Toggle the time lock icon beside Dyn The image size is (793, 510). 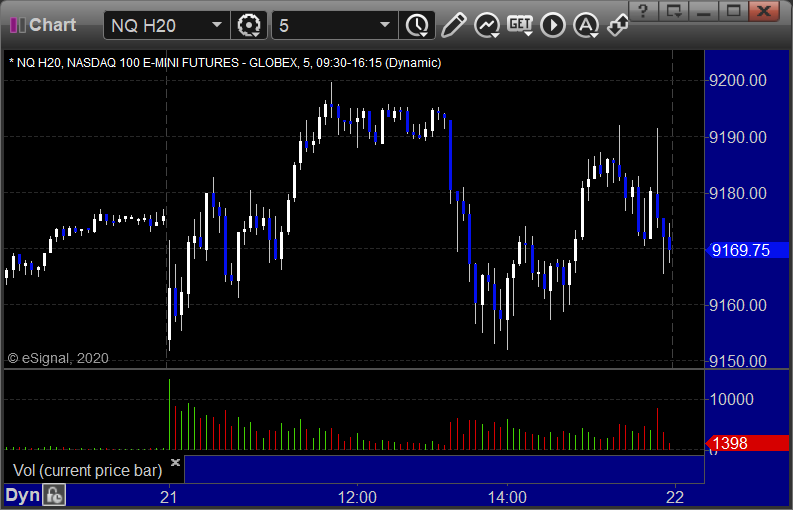coord(54,495)
